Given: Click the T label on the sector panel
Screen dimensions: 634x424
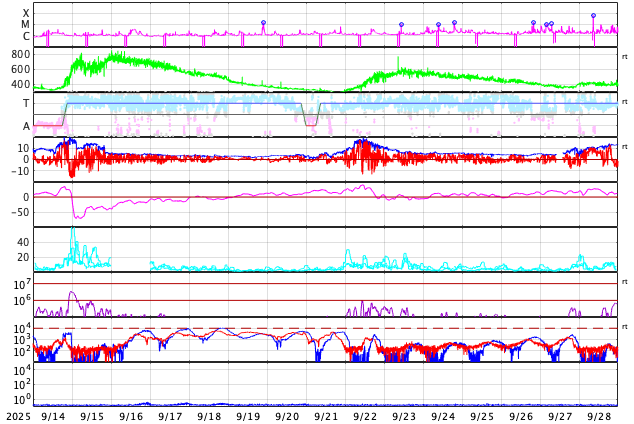Looking at the screenshot, I should 26,103.
